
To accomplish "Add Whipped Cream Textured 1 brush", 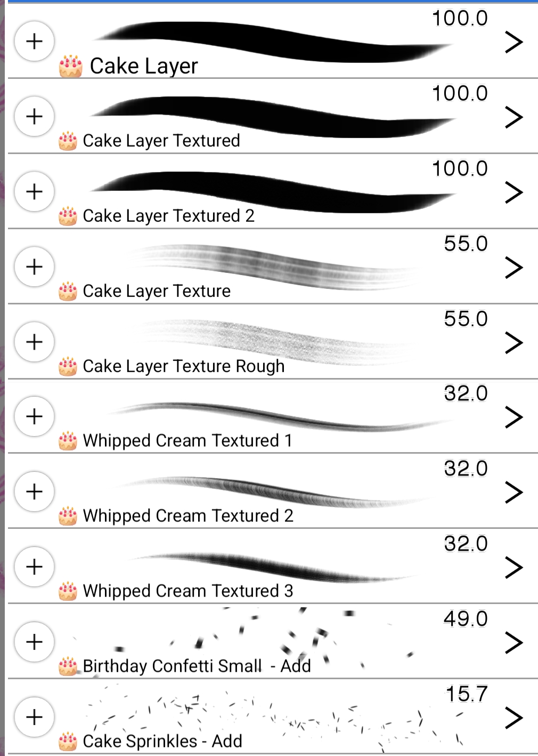I will pos(35,416).
